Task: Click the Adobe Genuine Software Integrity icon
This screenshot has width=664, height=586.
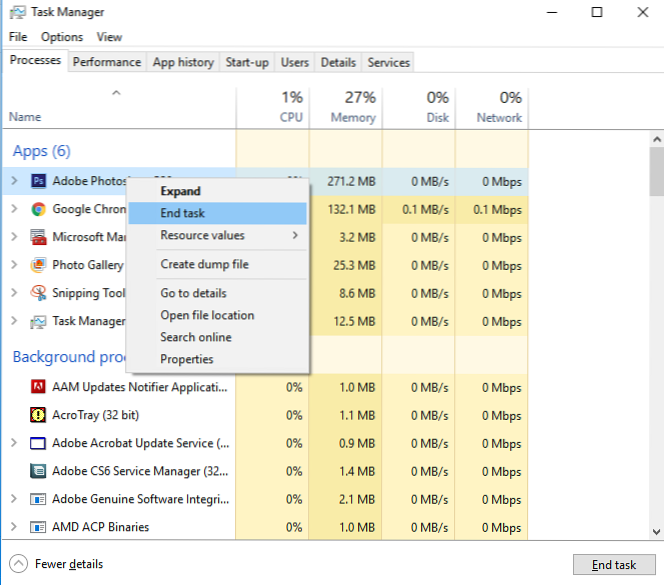Action: pyautogui.click(x=38, y=499)
